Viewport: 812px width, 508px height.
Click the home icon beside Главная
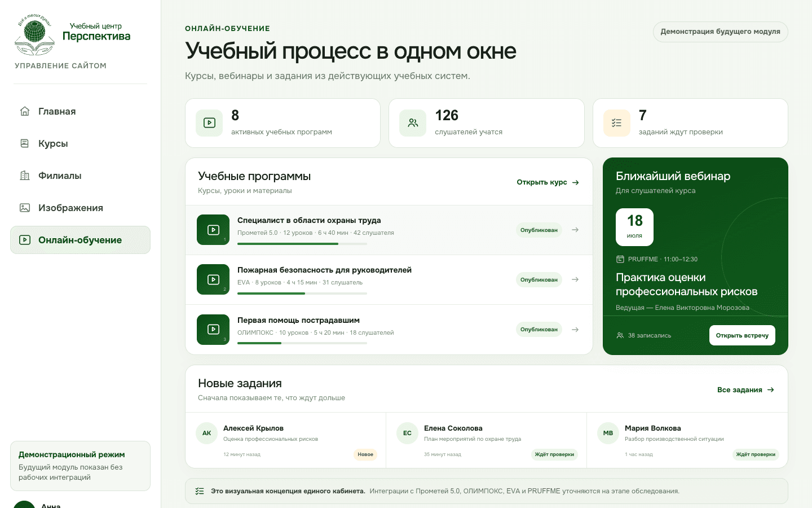coord(25,111)
